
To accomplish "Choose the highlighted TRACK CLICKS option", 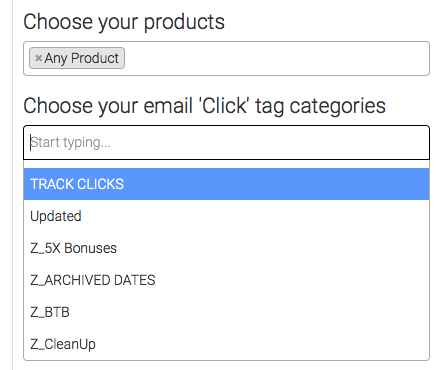I will click(226, 184).
